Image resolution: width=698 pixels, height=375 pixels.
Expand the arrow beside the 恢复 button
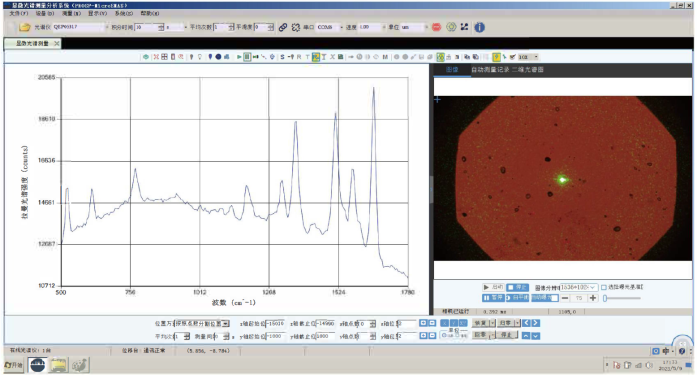tap(493, 323)
